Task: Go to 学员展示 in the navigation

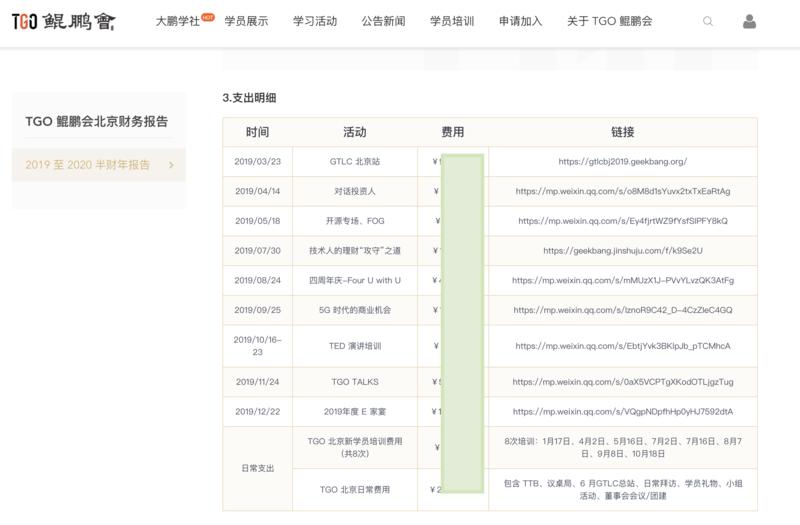Action: 246,21
